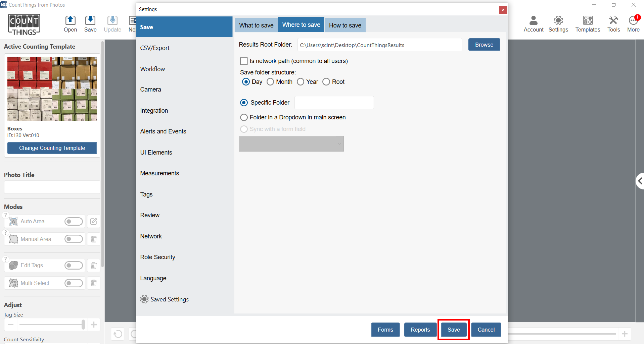The image size is (644, 344).
Task: Click the Save icon in main toolbar
Action: [x=90, y=24]
